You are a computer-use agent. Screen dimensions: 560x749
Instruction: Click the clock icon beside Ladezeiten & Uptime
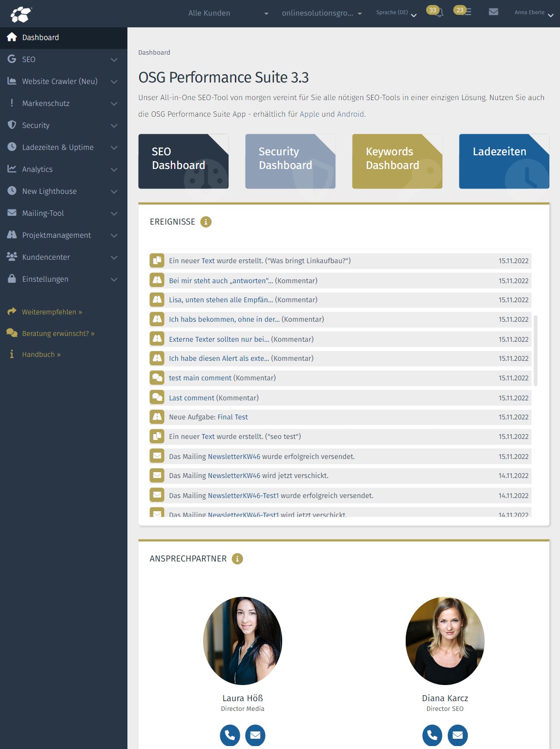tap(12, 147)
